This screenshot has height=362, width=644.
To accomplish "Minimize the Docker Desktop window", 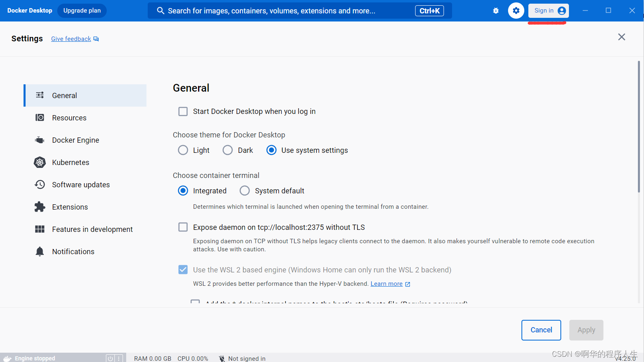I will click(585, 11).
